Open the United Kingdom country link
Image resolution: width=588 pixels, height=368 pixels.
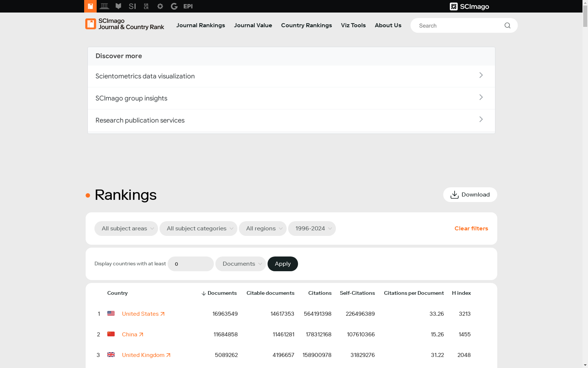[x=146, y=355]
